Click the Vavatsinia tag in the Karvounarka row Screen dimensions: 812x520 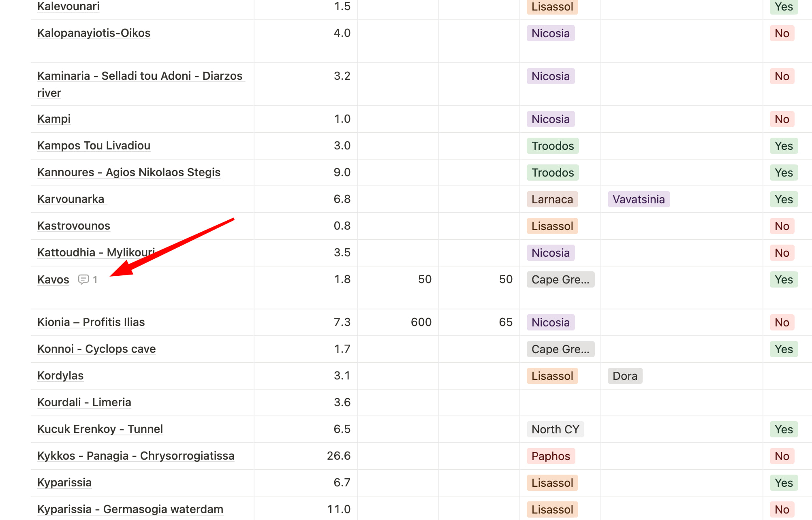pos(638,199)
